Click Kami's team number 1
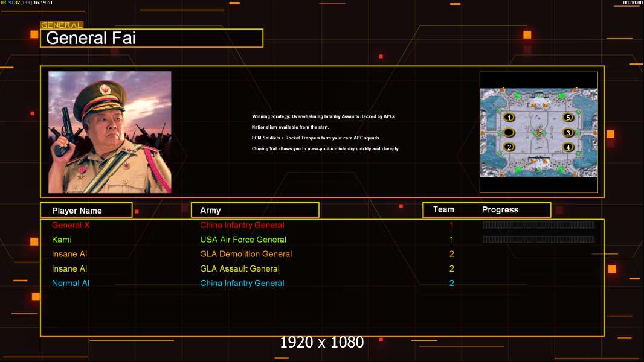644x362 pixels. point(451,240)
